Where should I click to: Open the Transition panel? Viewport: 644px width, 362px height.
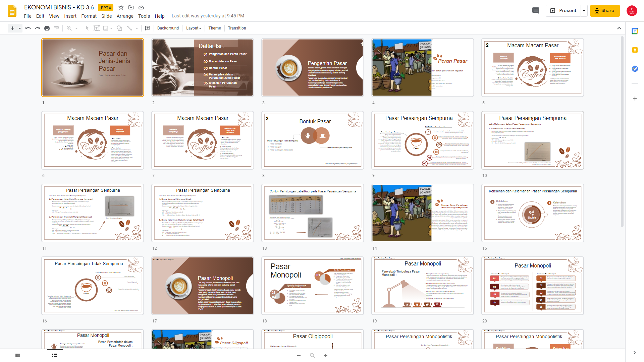pos(237,28)
